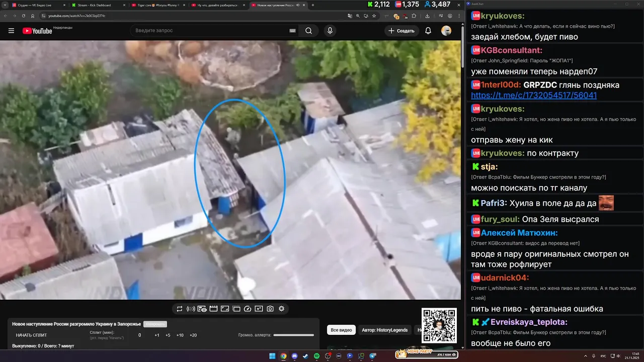Adjust the Громко. аллерта volume slider
644x362 pixels.
[x=293, y=335]
